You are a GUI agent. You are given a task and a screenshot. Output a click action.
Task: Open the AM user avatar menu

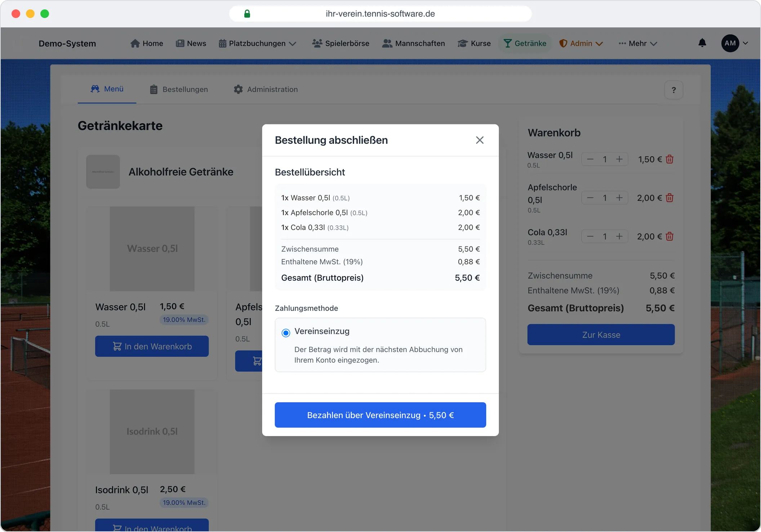(734, 43)
